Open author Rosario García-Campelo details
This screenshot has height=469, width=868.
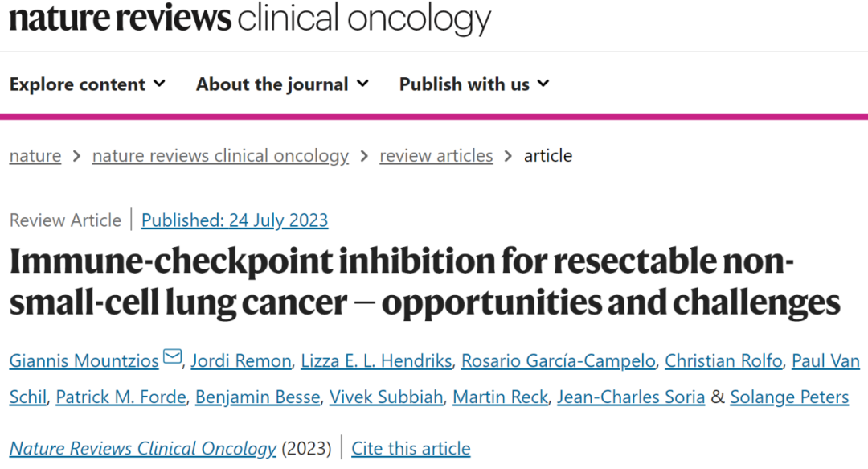559,361
